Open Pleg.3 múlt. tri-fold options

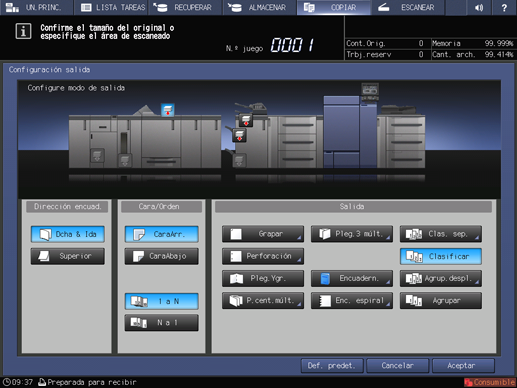click(x=352, y=234)
